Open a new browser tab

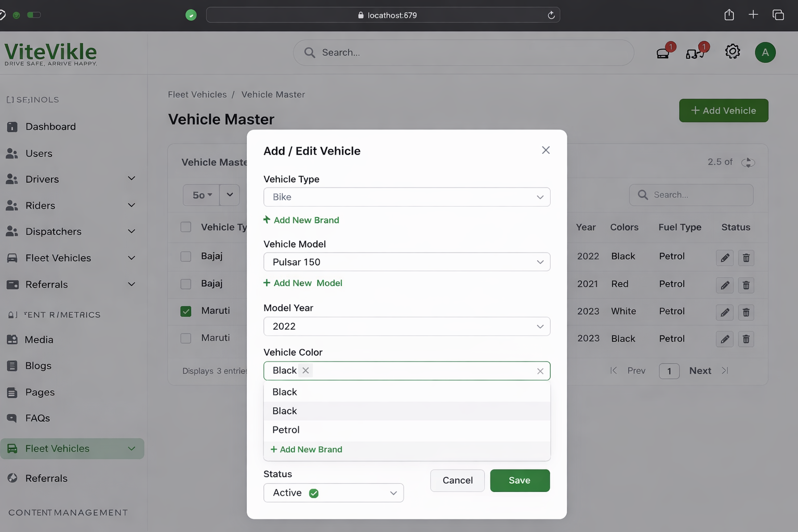click(x=753, y=15)
